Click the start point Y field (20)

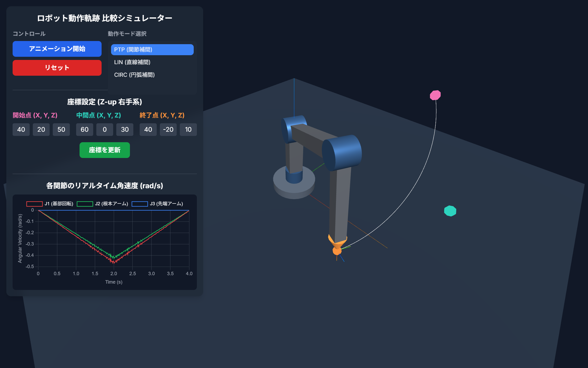pos(41,130)
